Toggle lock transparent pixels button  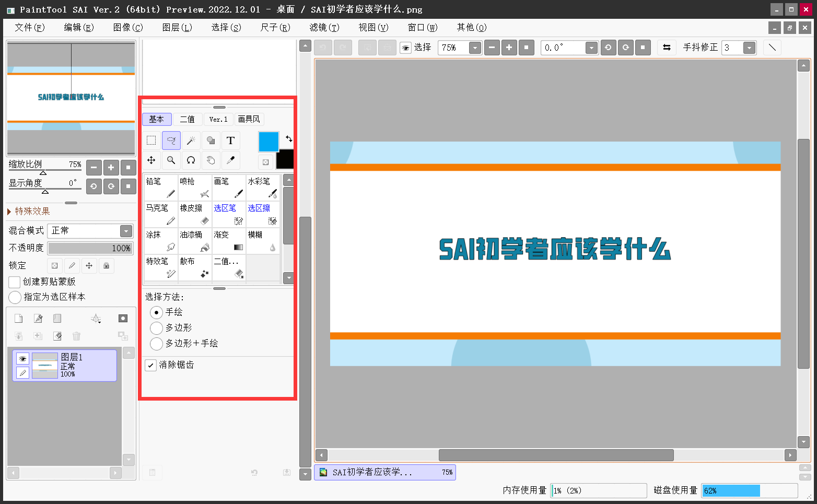coord(55,265)
